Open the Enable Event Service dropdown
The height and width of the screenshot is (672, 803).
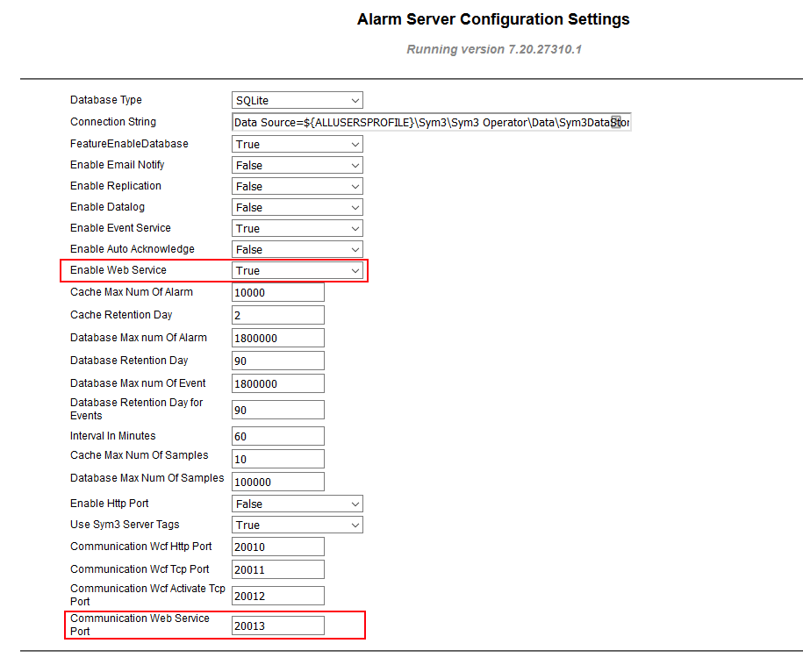point(297,228)
